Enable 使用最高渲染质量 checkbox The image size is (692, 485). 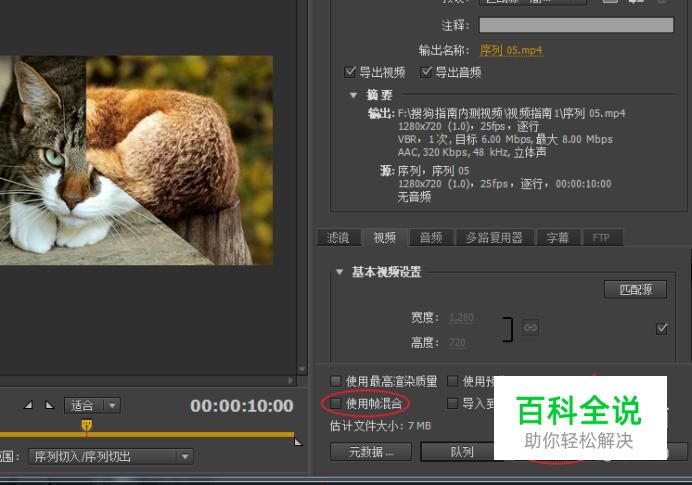click(x=335, y=381)
